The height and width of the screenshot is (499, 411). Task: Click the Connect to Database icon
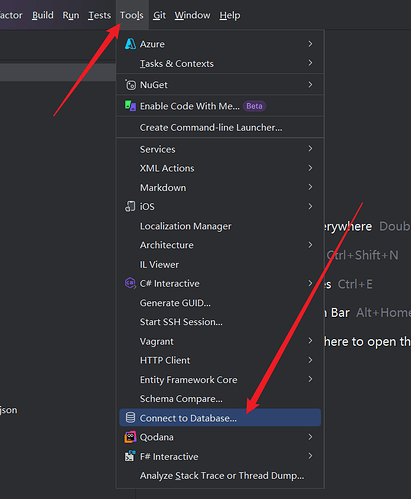(130, 418)
